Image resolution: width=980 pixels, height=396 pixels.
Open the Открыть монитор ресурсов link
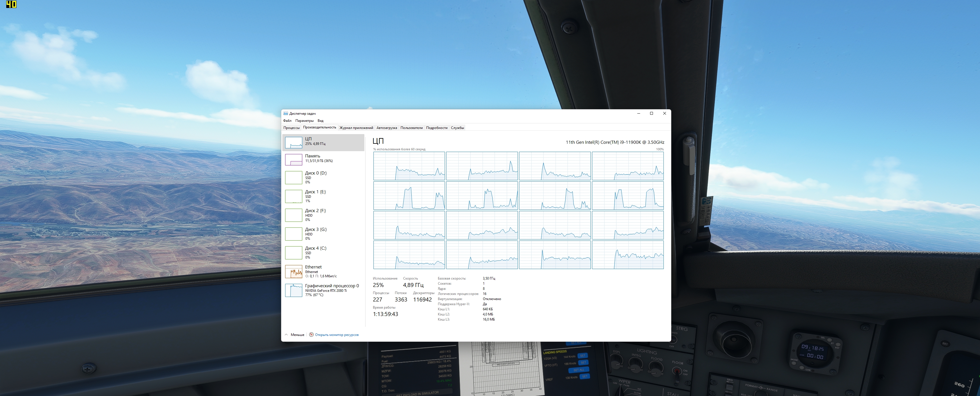point(337,335)
